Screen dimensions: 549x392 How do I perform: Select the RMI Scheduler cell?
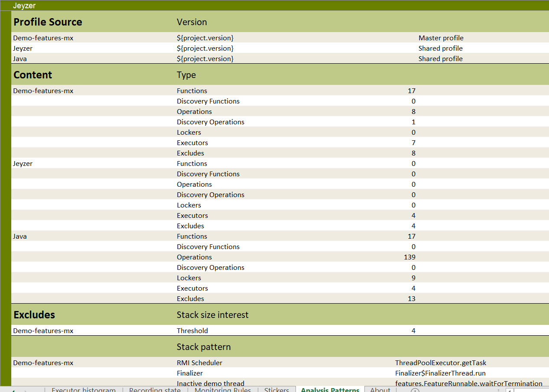(199, 363)
